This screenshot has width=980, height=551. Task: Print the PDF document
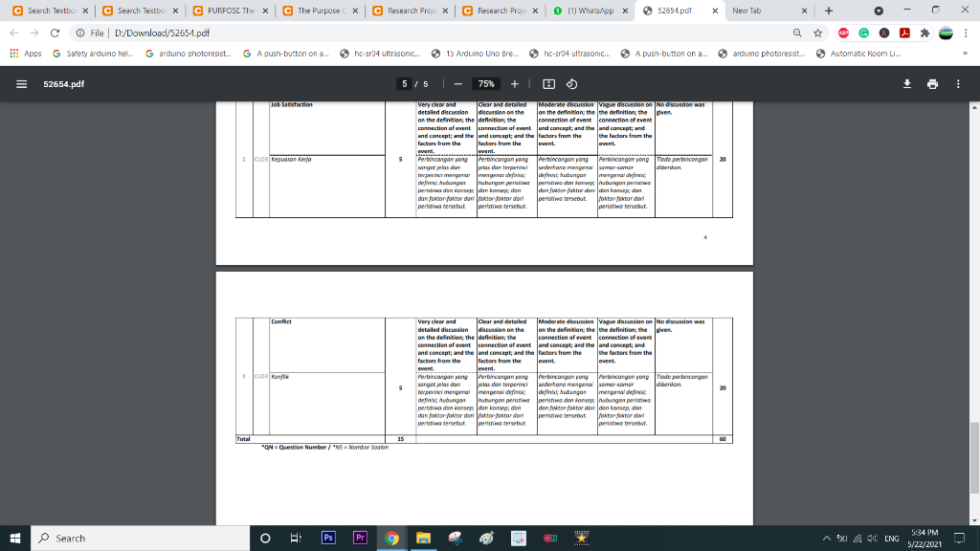(932, 84)
